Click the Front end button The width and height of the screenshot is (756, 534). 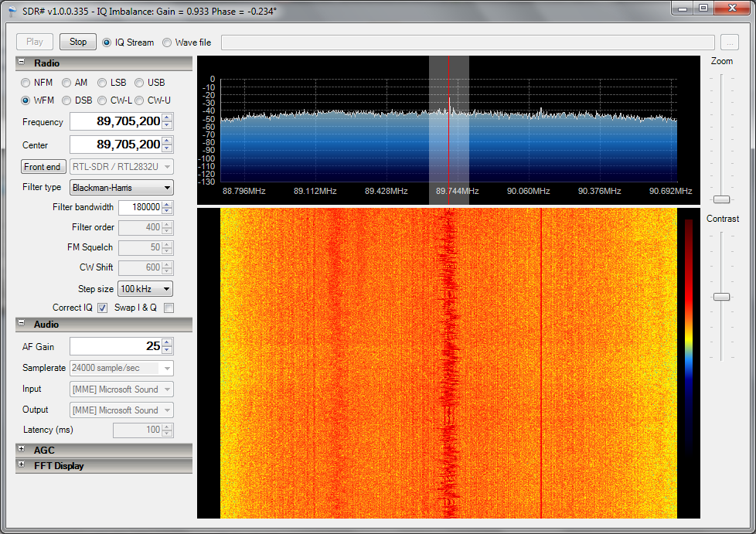pyautogui.click(x=43, y=167)
